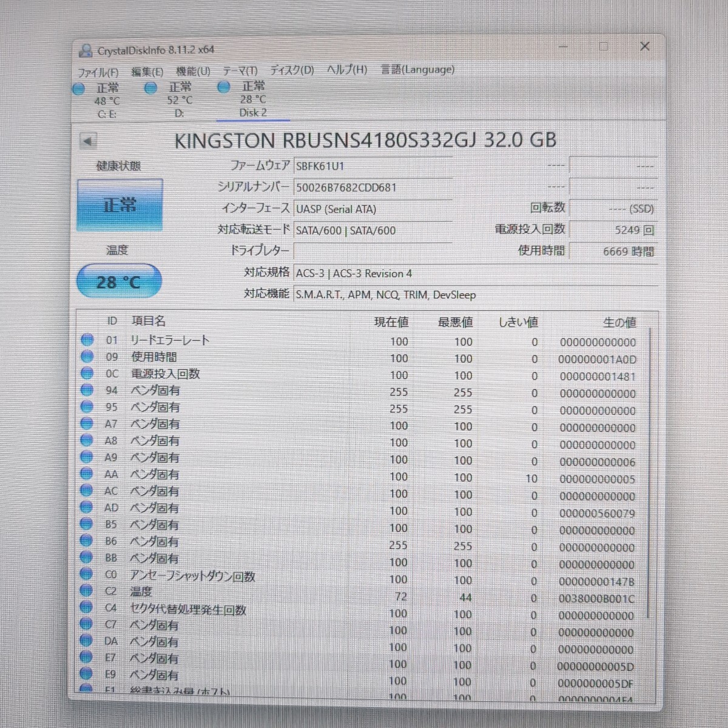Open the ファイル(F) menu
Screen dimensions: 728x728
(98, 72)
